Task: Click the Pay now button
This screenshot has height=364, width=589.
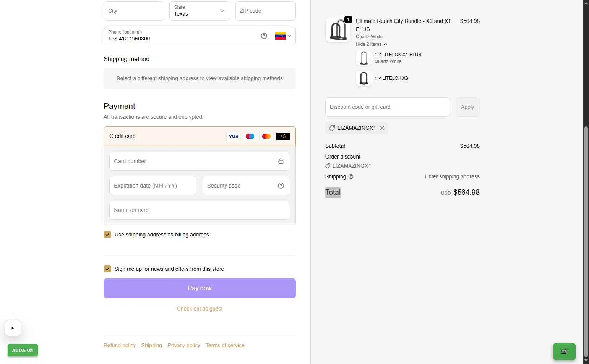Action: click(x=200, y=288)
